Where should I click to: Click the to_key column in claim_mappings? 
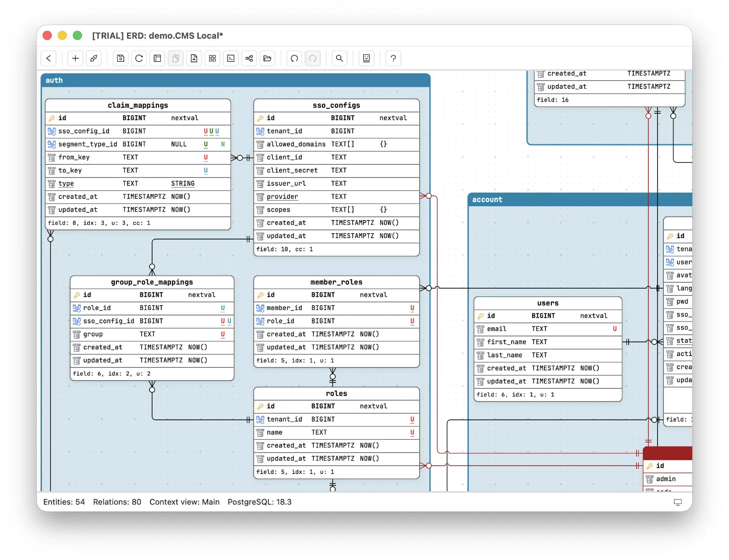point(138,171)
